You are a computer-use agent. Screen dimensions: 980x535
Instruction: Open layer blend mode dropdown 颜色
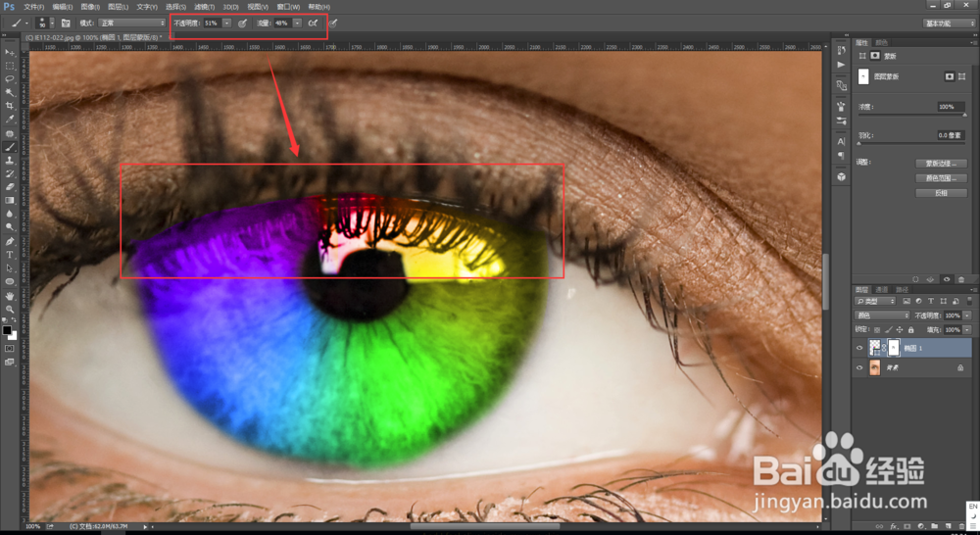pyautogui.click(x=882, y=316)
